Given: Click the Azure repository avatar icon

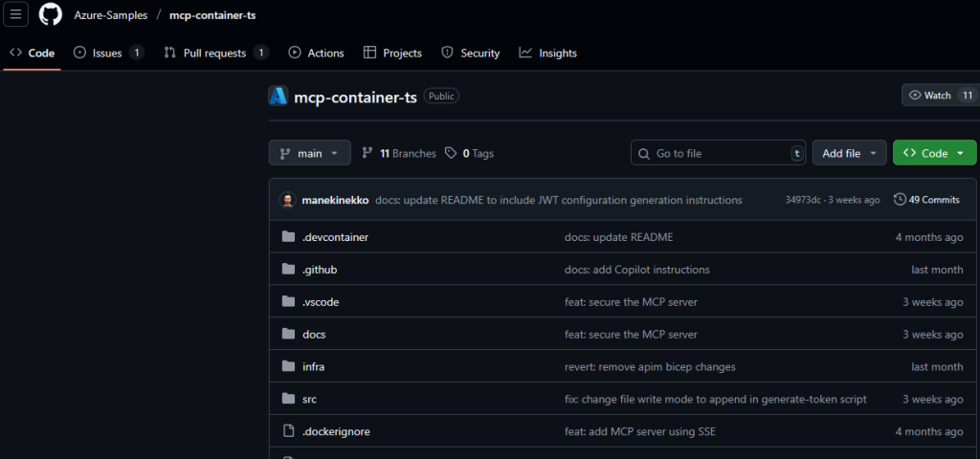Looking at the screenshot, I should (x=278, y=96).
